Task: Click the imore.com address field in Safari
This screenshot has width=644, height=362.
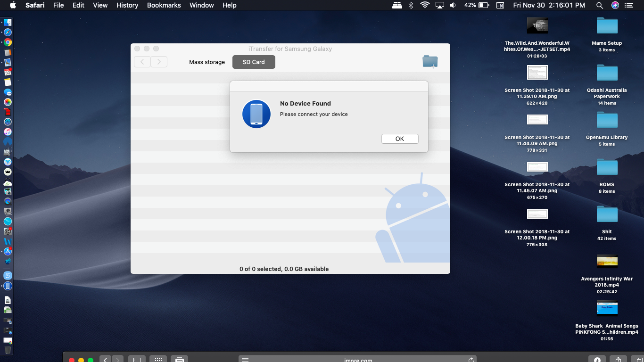Action: pyautogui.click(x=358, y=360)
